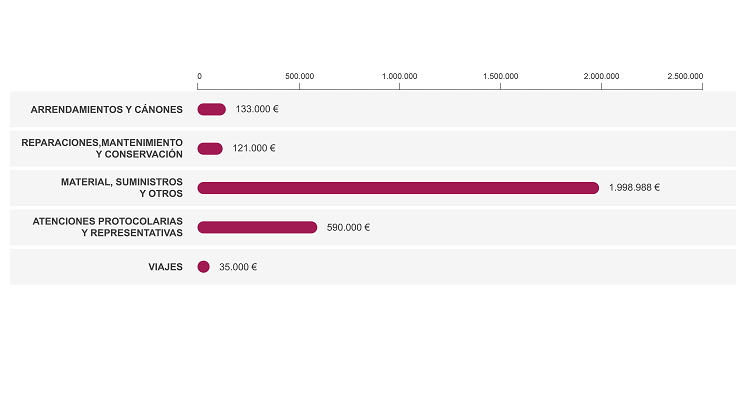Click the VIAJES category label

coord(165,267)
